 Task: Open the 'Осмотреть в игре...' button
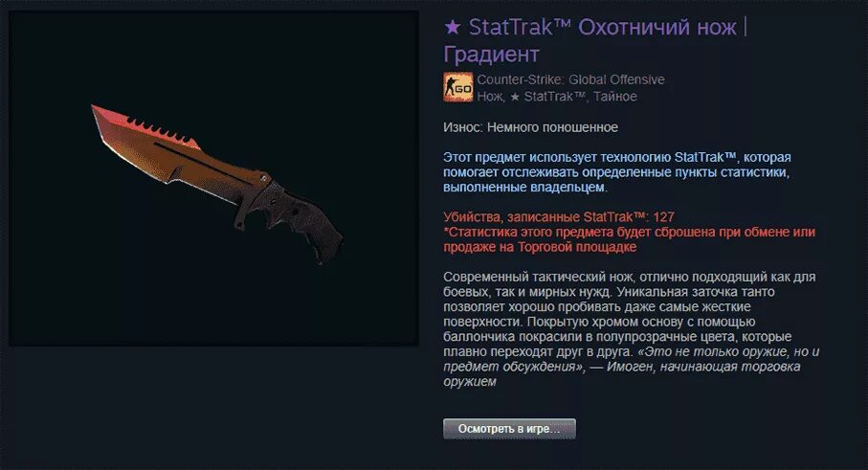509,429
